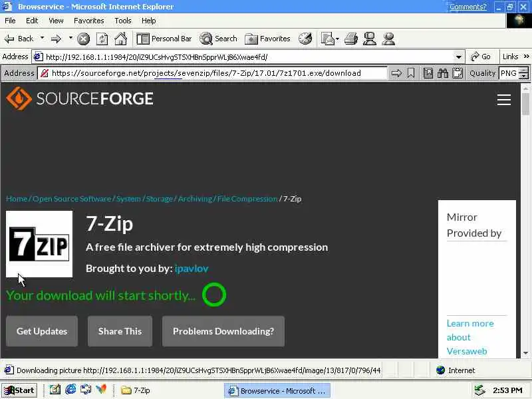Open the Favorites toolbar button

coord(268,39)
